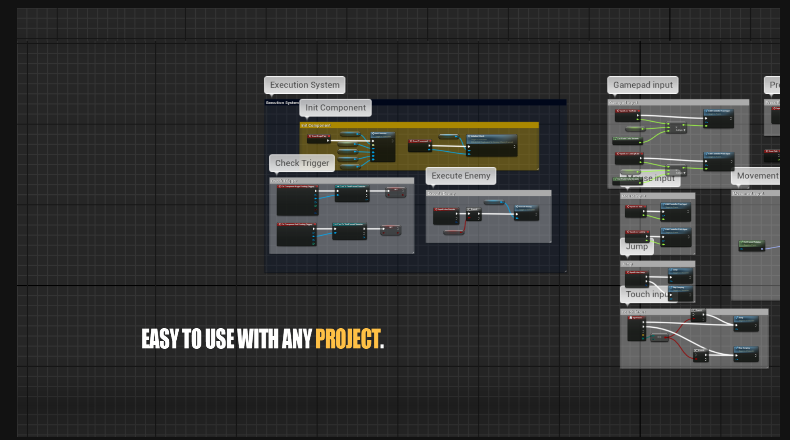790x440 pixels.
Task: Select red boolean variable pill in Execute Enemy
Action: (x=453, y=232)
